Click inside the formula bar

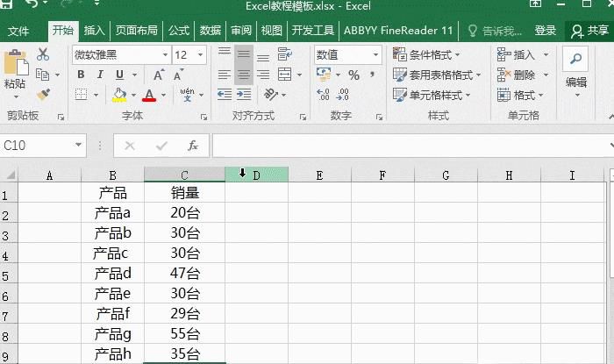[411, 146]
